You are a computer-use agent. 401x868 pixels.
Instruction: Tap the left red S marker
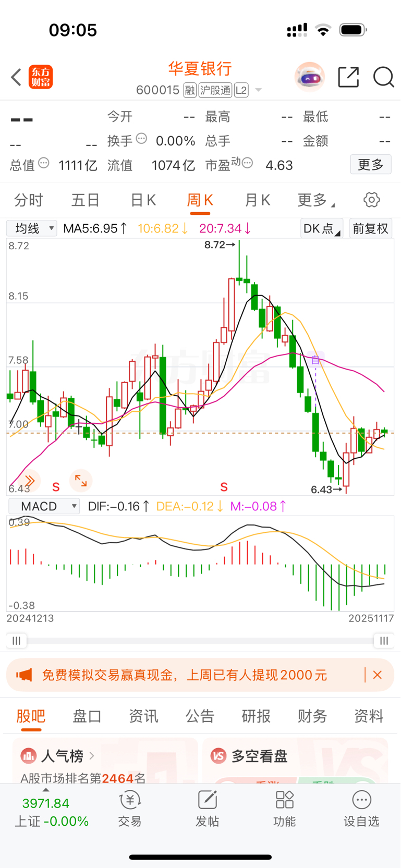click(x=56, y=487)
